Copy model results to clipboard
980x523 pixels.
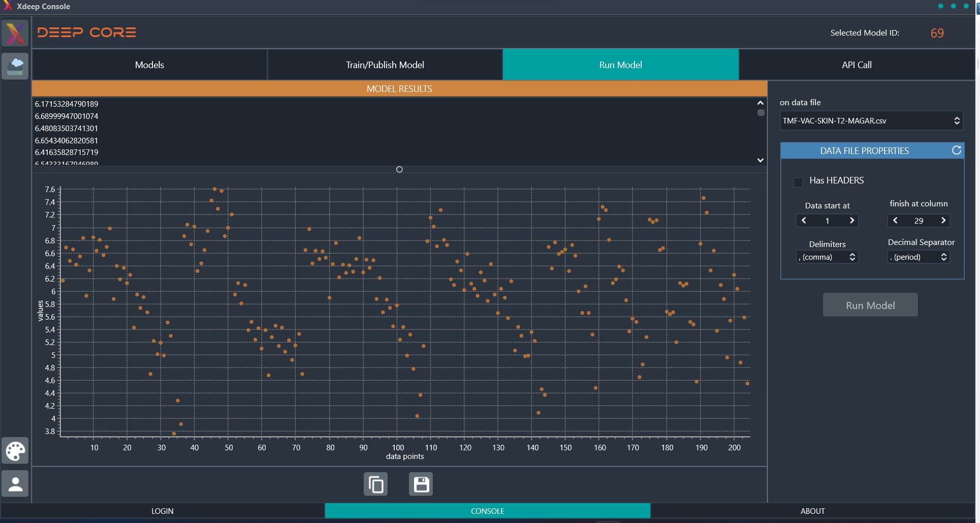click(375, 484)
